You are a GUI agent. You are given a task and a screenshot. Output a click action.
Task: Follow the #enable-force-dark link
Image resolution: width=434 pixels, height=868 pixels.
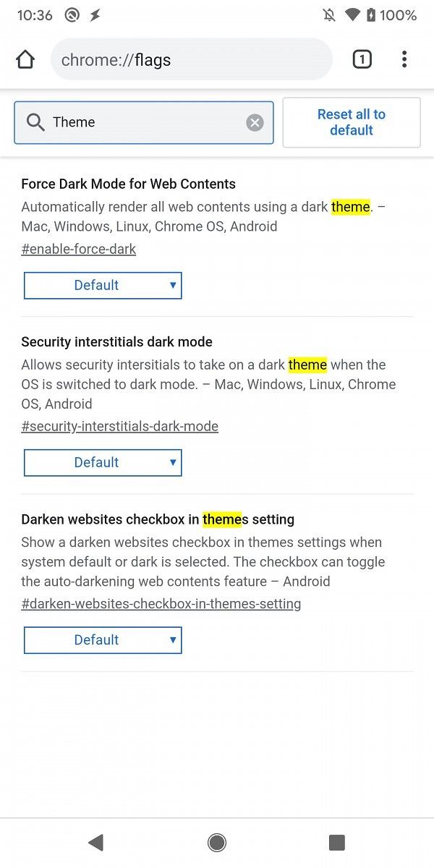[78, 249]
